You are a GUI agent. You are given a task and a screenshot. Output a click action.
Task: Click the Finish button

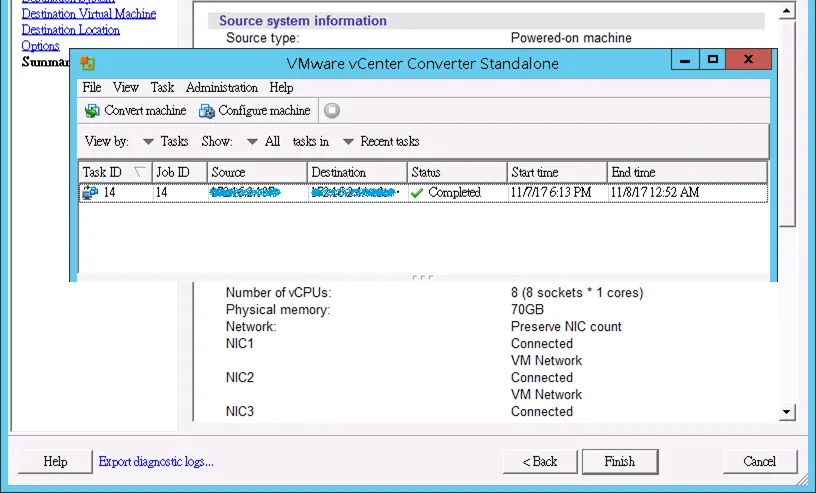[x=620, y=462]
